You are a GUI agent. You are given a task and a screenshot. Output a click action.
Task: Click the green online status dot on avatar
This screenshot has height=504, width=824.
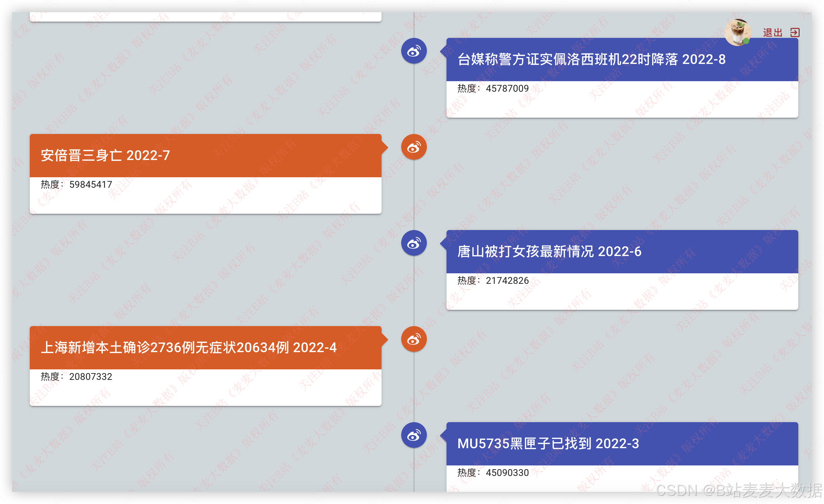(x=746, y=41)
